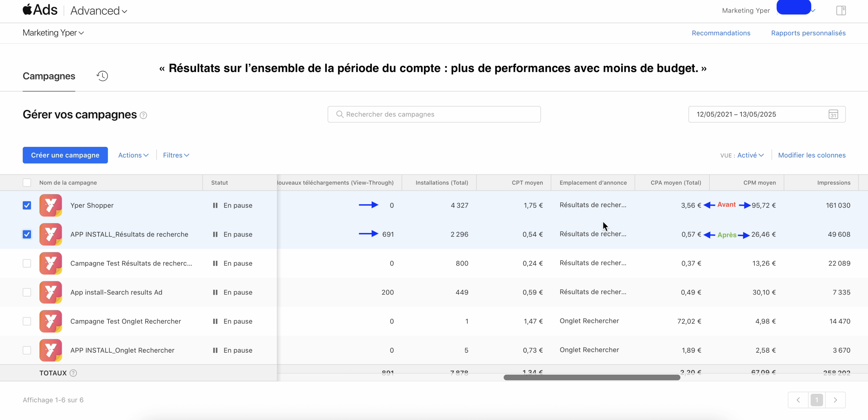The image size is (868, 420).
Task: Check the APP INSTALL_Onglet Rechercher checkbox
Action: (27, 350)
